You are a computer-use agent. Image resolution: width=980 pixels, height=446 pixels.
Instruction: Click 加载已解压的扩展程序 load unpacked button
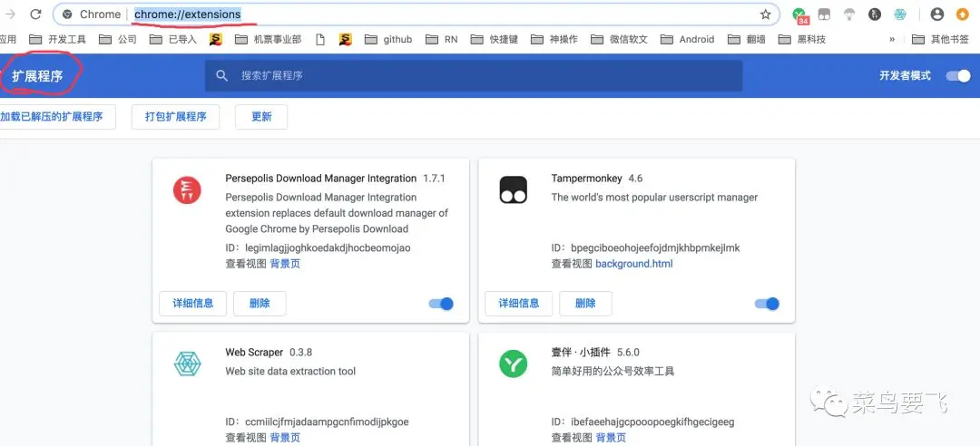coord(57,117)
